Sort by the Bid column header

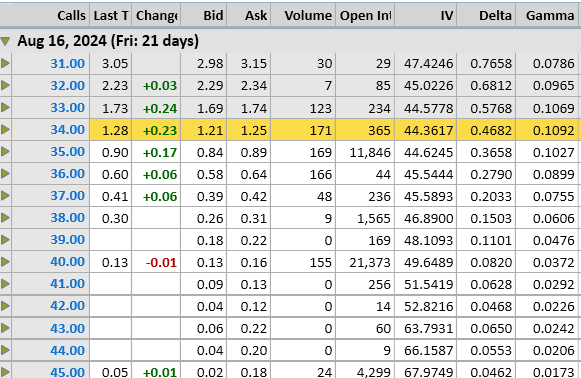point(204,15)
